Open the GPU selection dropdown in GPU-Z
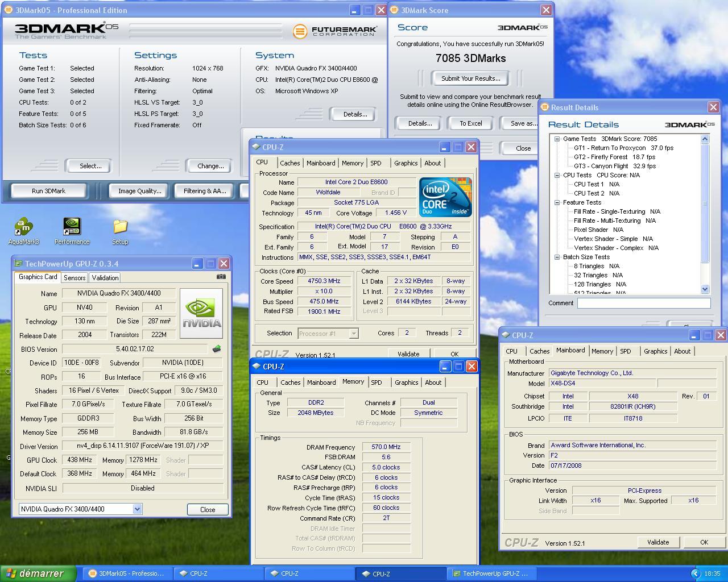This screenshot has width=728, height=582. point(137,509)
